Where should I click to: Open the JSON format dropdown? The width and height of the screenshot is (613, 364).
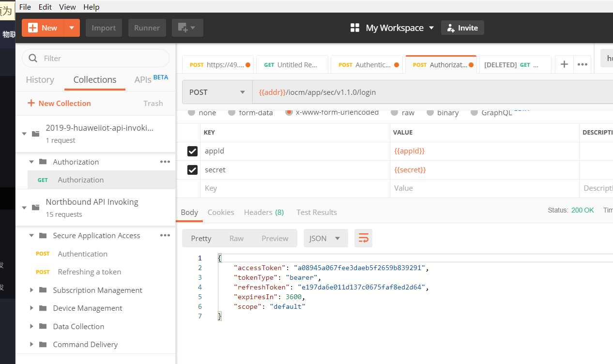[x=325, y=238]
